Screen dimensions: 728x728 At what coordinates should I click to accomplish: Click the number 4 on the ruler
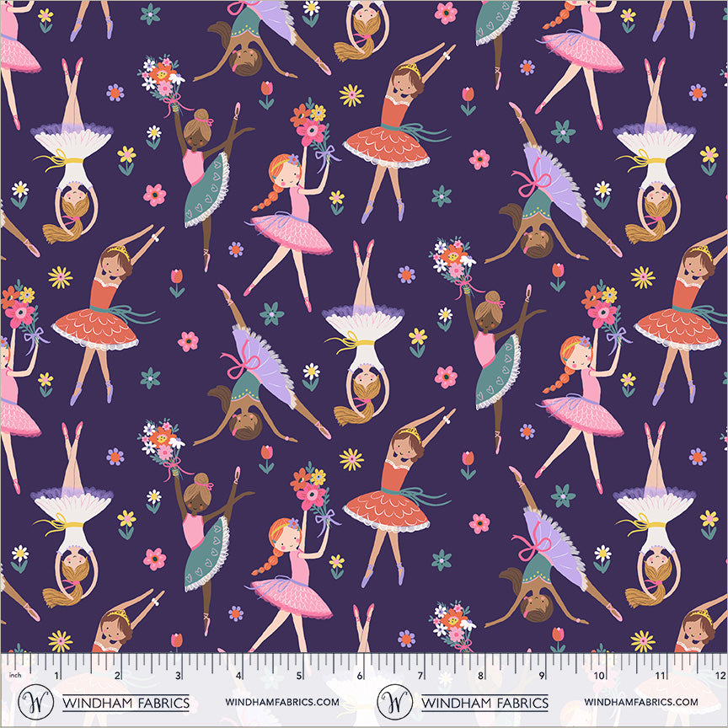point(238,677)
